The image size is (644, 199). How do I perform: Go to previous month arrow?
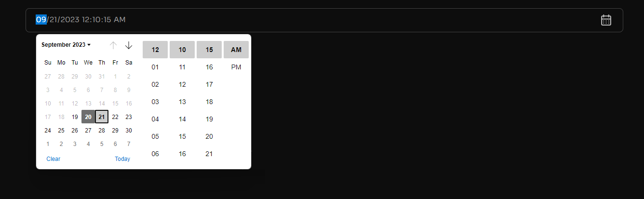tap(113, 45)
